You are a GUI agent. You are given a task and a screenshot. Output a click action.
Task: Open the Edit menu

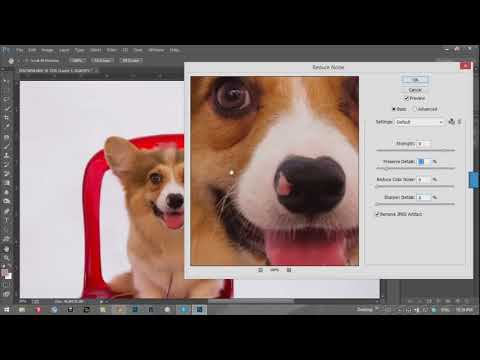[32, 50]
